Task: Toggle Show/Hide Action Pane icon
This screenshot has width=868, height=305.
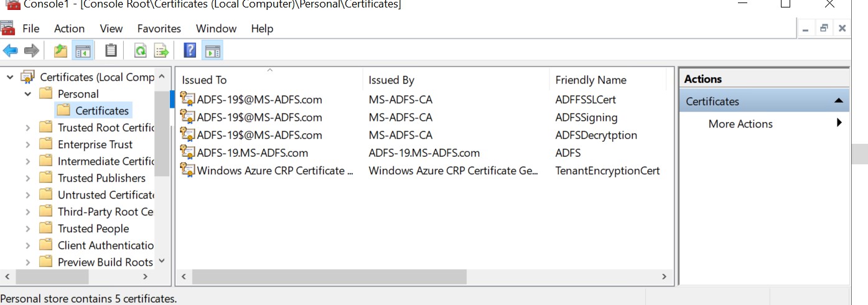Action: click(212, 50)
